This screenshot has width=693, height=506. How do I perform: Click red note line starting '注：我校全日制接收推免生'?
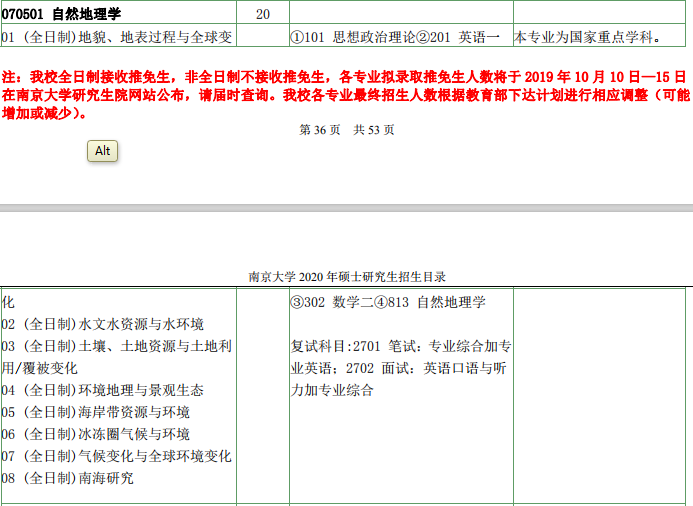344,77
